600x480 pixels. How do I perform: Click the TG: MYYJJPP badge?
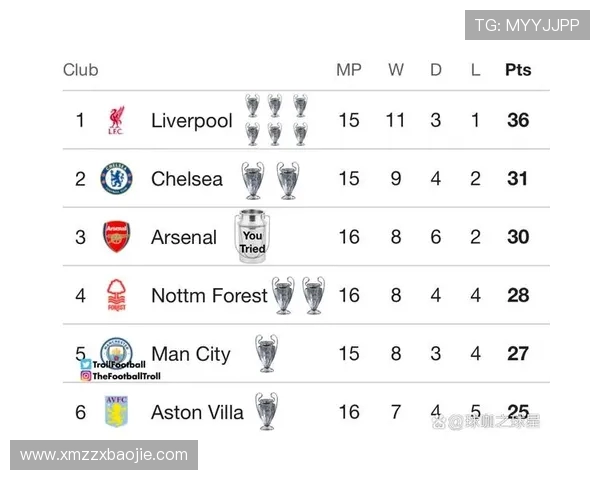pyautogui.click(x=526, y=25)
